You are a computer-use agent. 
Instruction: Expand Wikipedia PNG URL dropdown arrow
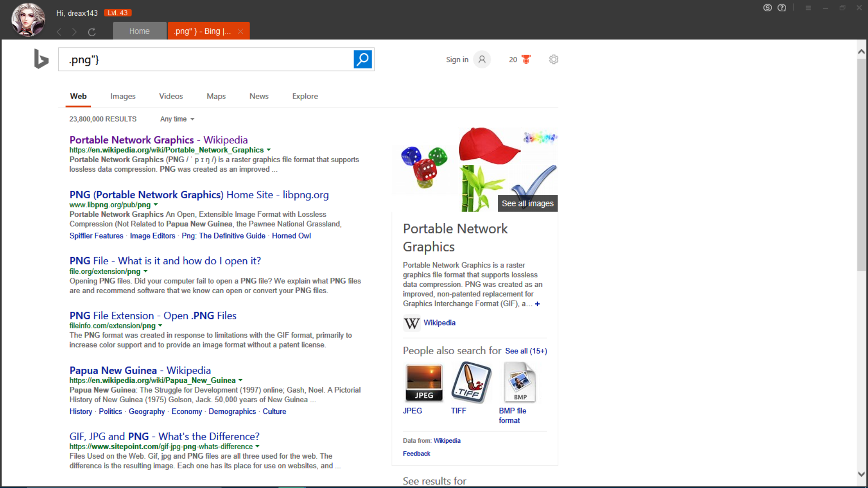point(269,150)
